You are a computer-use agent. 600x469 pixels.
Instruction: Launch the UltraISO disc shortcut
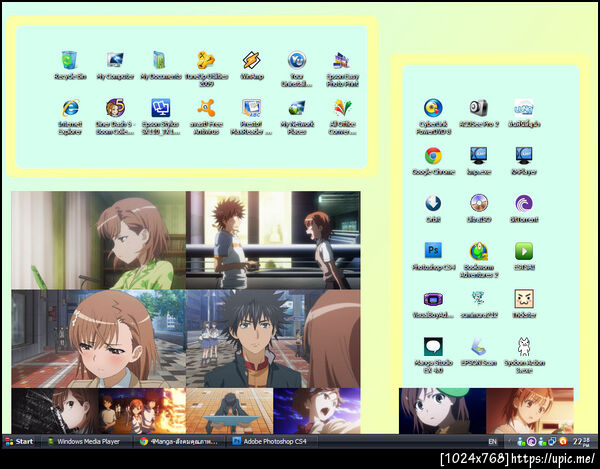tap(479, 203)
